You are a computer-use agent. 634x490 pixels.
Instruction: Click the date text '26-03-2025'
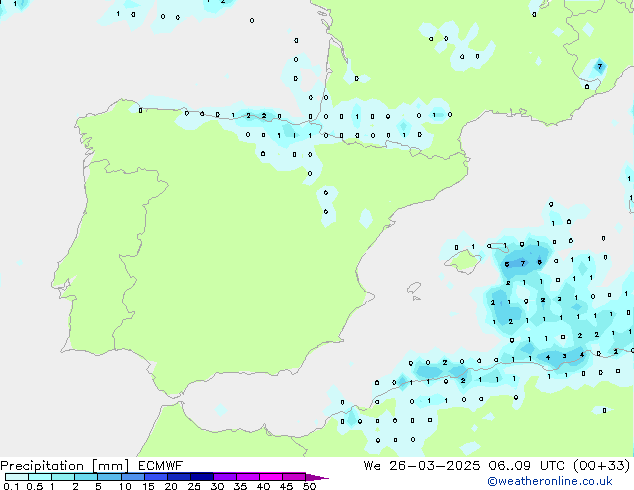[435, 466]
